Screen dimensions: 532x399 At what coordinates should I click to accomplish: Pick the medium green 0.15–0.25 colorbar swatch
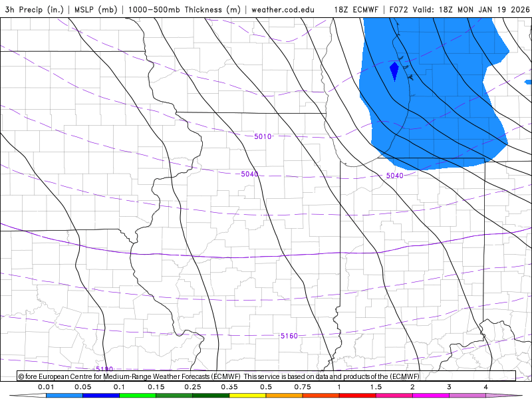pyautogui.click(x=174, y=396)
